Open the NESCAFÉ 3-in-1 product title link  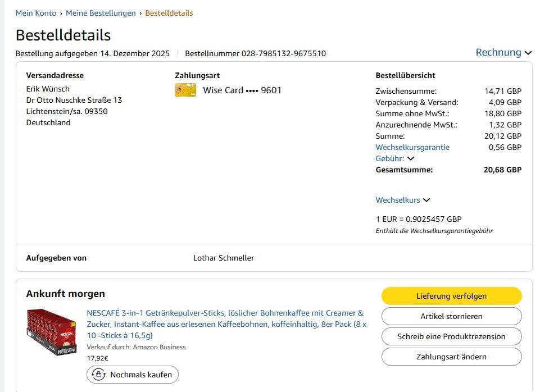[x=226, y=324]
